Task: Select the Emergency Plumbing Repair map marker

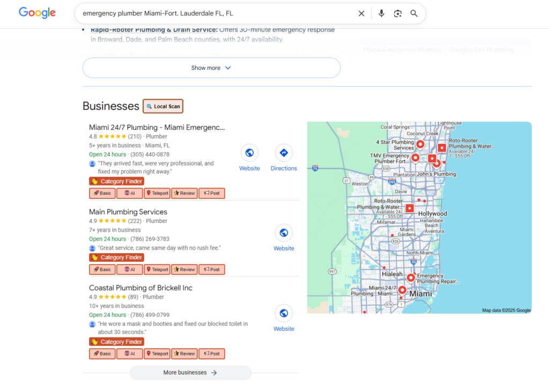Action: coord(411,277)
